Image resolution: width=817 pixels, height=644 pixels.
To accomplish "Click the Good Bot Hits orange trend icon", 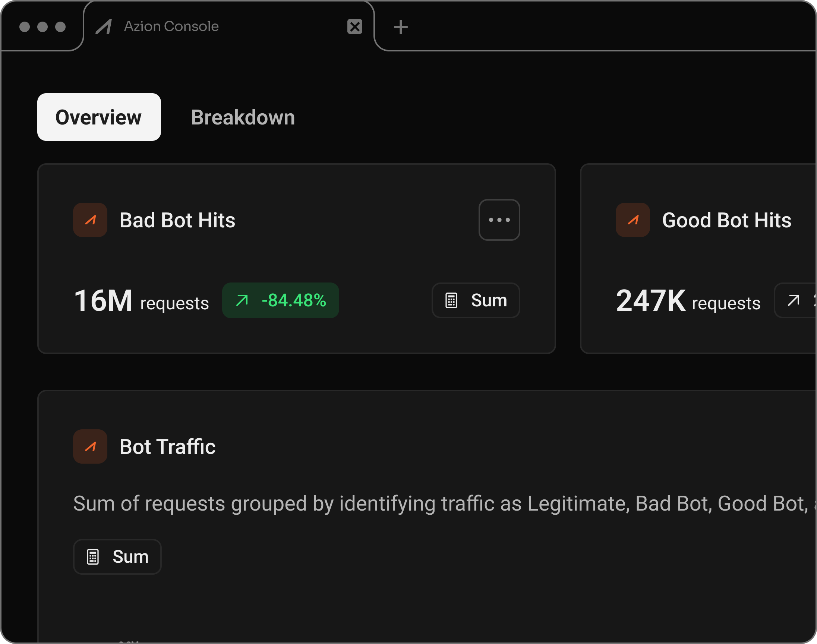I will [633, 220].
